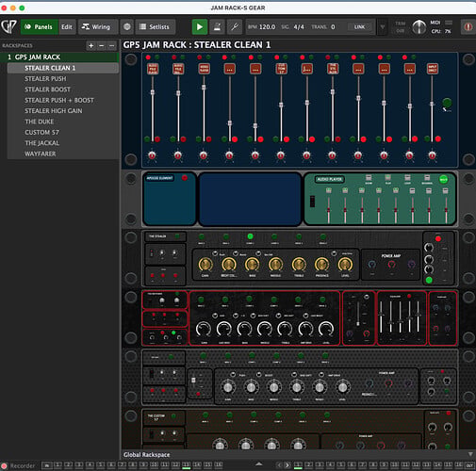Select the STEALER HIGH GAIN variation
Image resolution: width=476 pixels, height=471 pixels.
coord(63,111)
